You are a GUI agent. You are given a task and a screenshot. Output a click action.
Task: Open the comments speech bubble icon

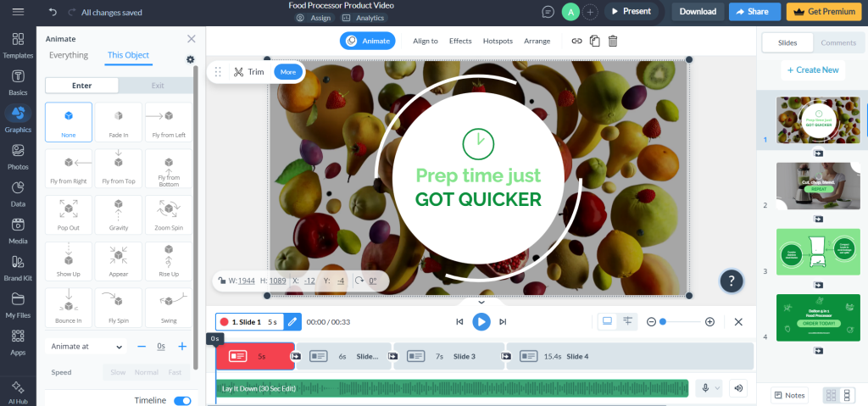click(x=548, y=12)
